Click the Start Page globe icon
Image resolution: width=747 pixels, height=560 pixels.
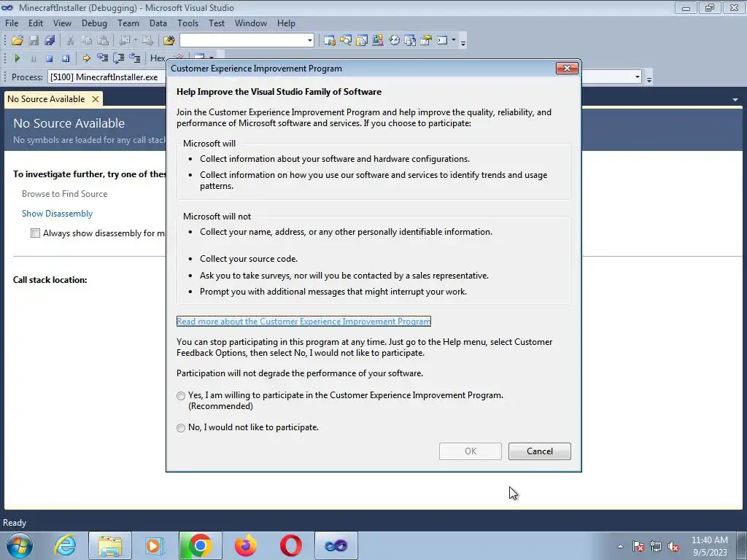click(x=394, y=41)
